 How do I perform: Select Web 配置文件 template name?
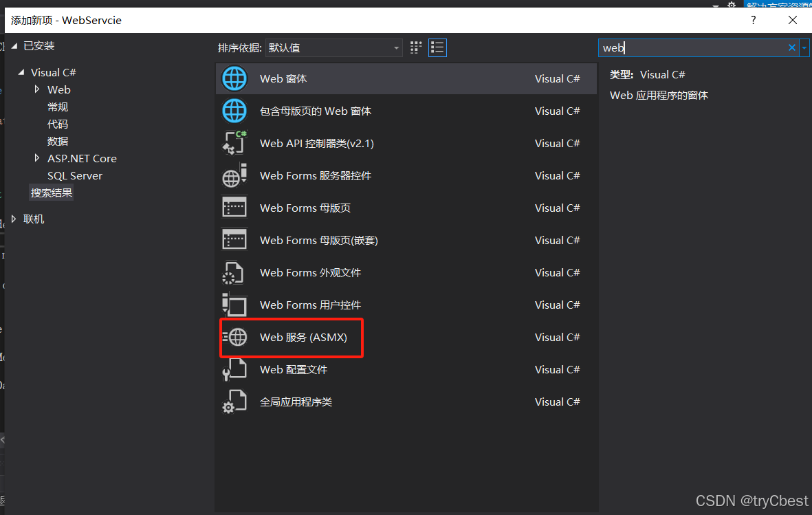[294, 369]
